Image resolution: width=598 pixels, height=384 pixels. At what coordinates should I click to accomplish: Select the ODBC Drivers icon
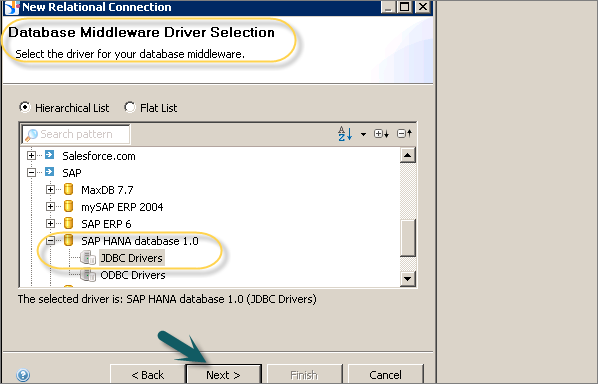click(x=88, y=275)
